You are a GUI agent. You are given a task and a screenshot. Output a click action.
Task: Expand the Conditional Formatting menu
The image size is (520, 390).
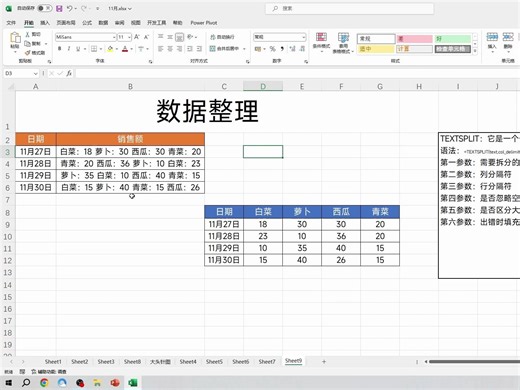pyautogui.click(x=321, y=43)
